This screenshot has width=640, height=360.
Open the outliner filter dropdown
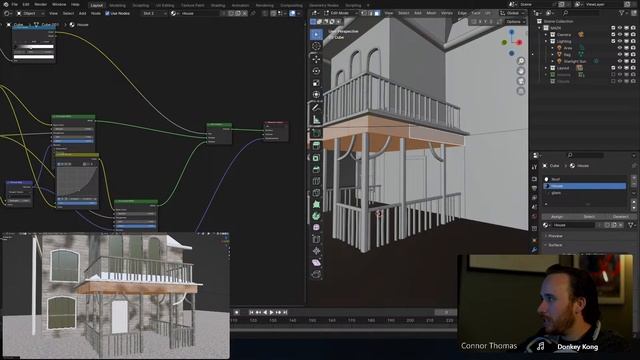coord(624,13)
